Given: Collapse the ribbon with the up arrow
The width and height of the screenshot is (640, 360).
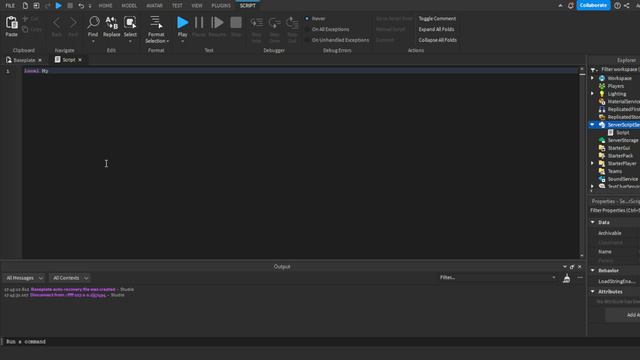Looking at the screenshot, I should click(x=560, y=5).
